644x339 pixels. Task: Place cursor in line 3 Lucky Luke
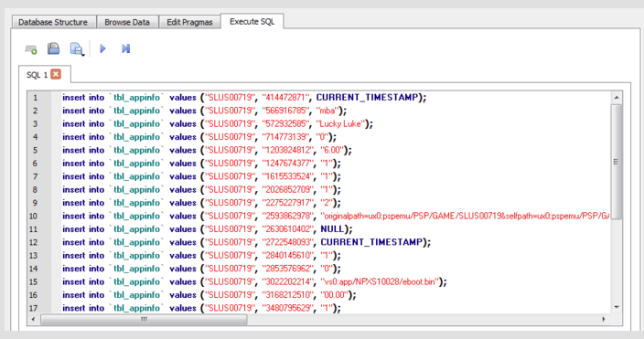click(340, 124)
